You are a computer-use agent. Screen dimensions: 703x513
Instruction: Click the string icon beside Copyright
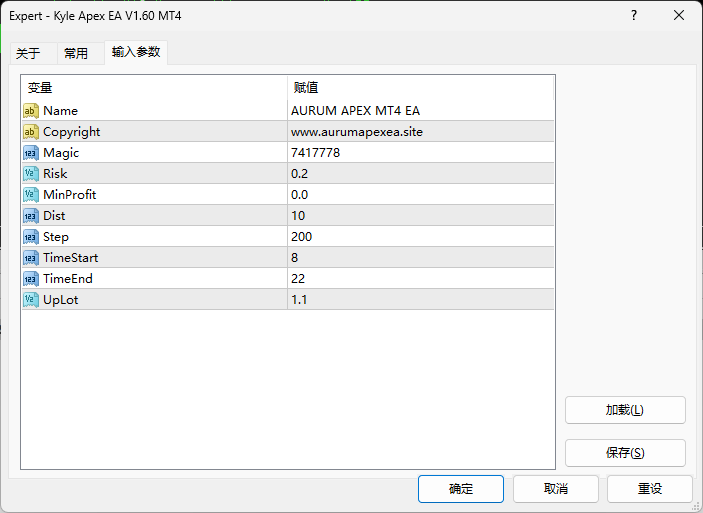coord(31,132)
